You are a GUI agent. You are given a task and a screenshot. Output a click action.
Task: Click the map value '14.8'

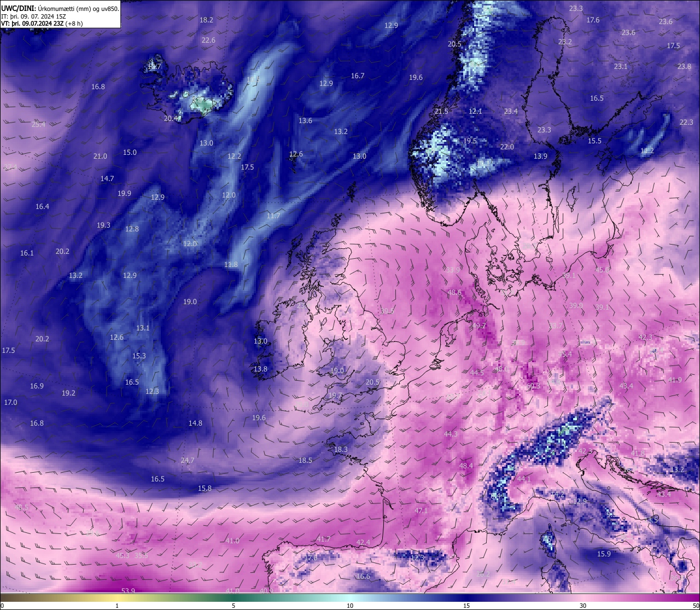click(195, 423)
